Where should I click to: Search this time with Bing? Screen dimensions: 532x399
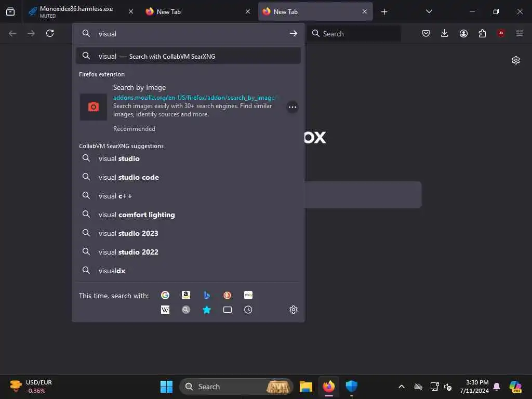207,295
